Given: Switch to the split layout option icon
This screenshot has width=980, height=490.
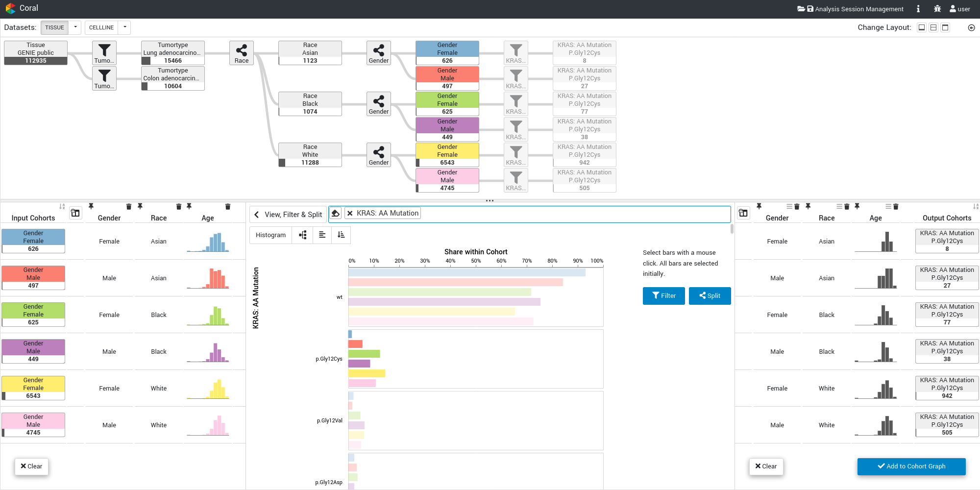Looking at the screenshot, I should (933, 27).
